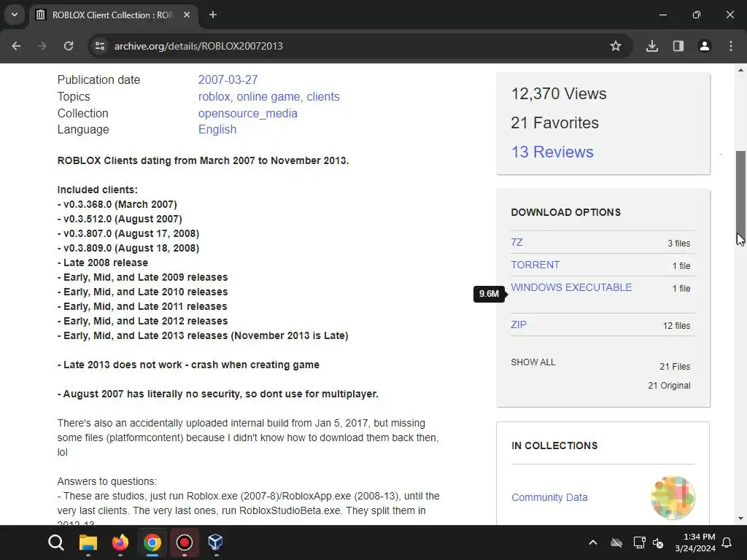
Task: Open site information icon in address bar
Action: (100, 46)
